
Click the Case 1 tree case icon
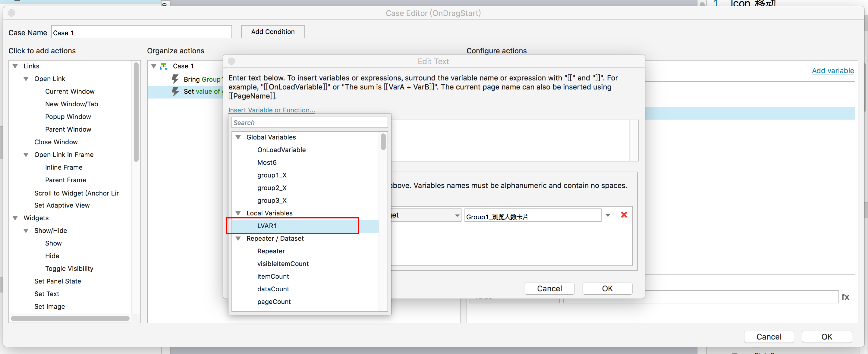tap(163, 66)
